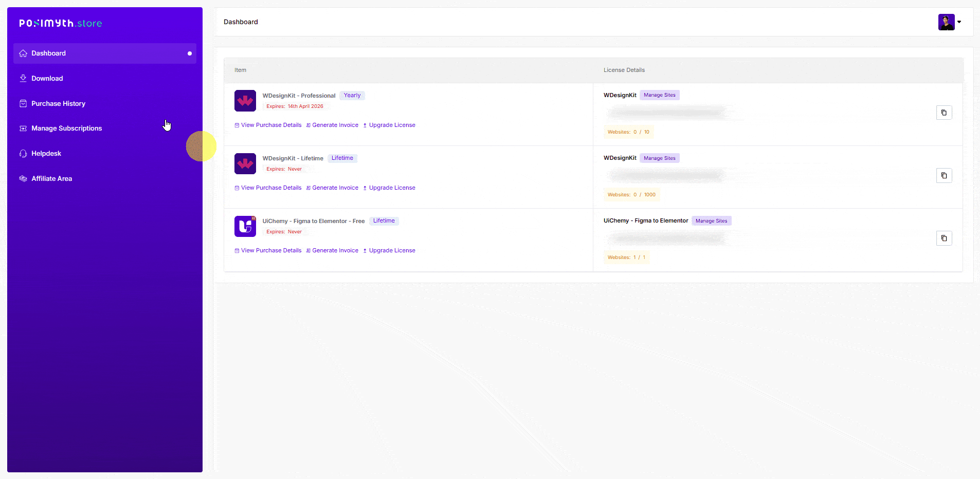Open the Download sidebar item
The image size is (980, 479).
(105, 79)
